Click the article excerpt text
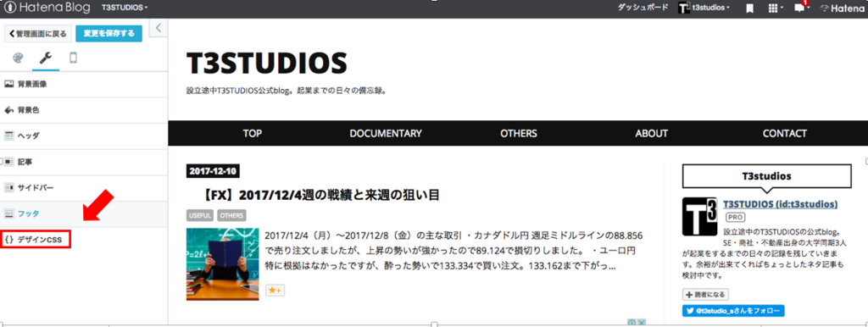The height and width of the screenshot is (327, 868). pos(454,251)
